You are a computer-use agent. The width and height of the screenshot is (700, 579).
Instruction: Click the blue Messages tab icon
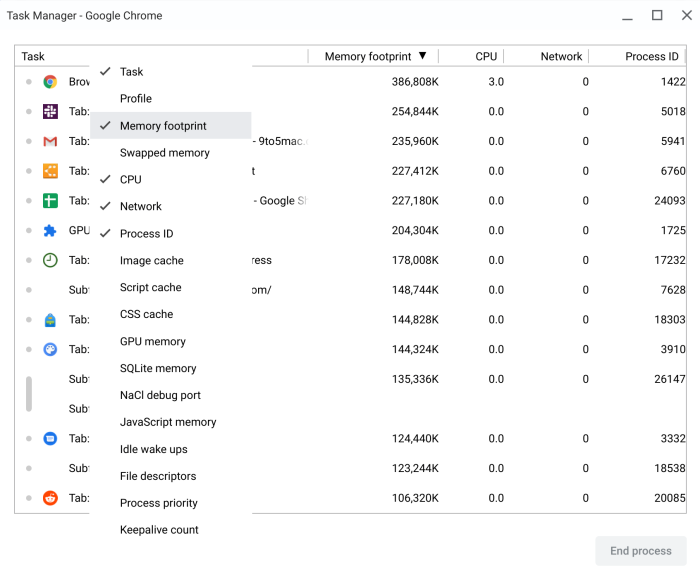pyautogui.click(x=50, y=439)
